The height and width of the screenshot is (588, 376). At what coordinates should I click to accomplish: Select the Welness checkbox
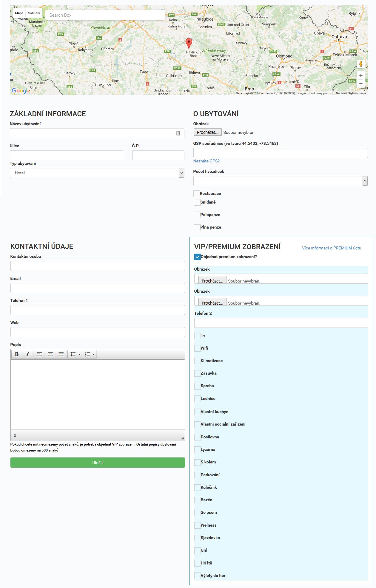click(x=197, y=525)
